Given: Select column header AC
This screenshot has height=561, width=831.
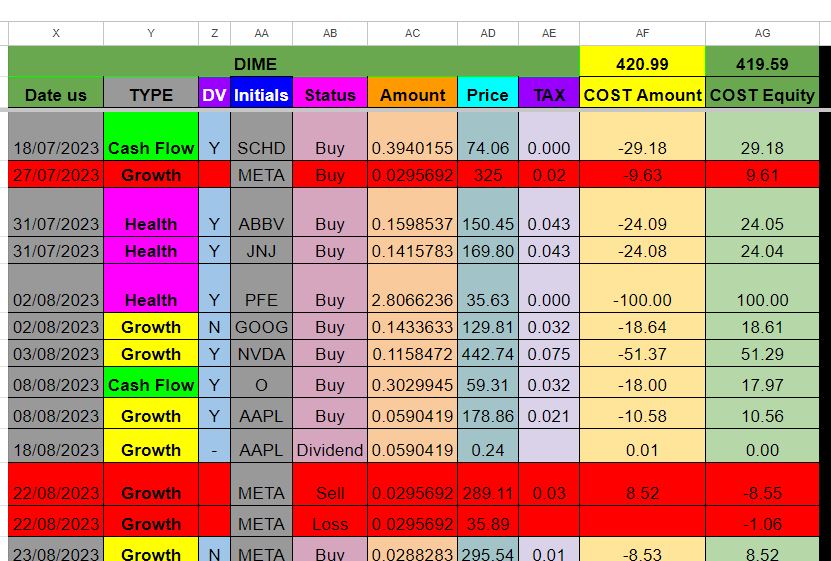Looking at the screenshot, I should tap(412, 33).
